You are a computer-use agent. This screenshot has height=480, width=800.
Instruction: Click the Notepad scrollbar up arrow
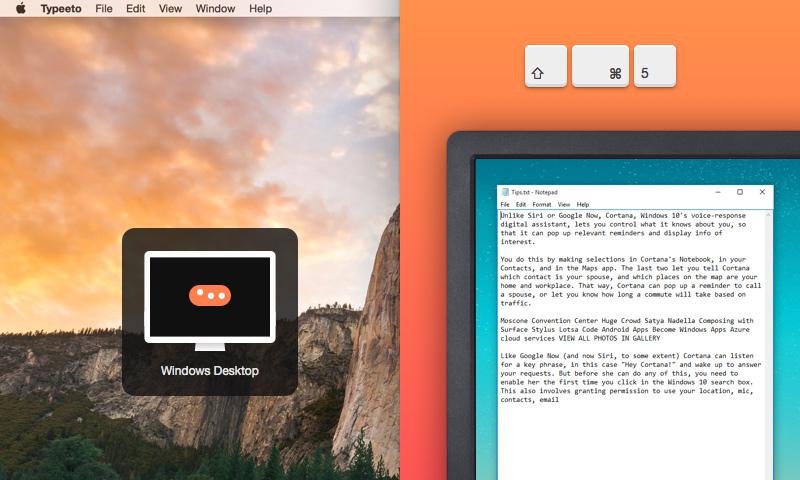pyautogui.click(x=768, y=216)
